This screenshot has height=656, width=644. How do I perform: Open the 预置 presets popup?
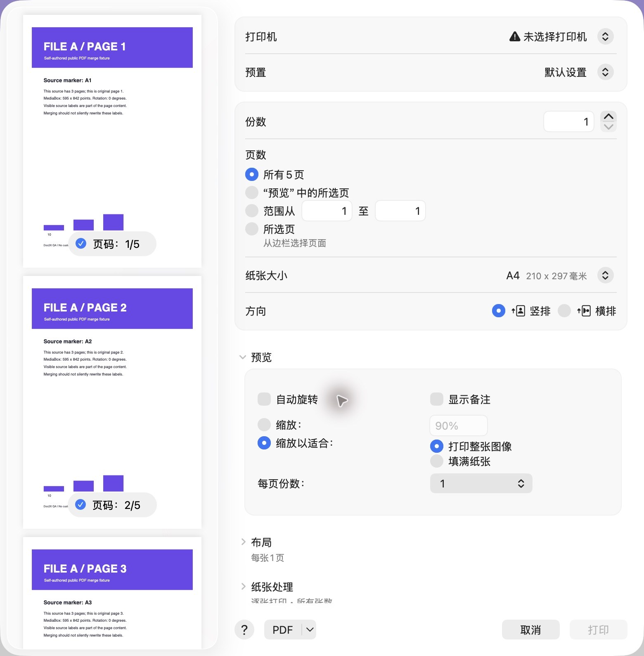605,72
